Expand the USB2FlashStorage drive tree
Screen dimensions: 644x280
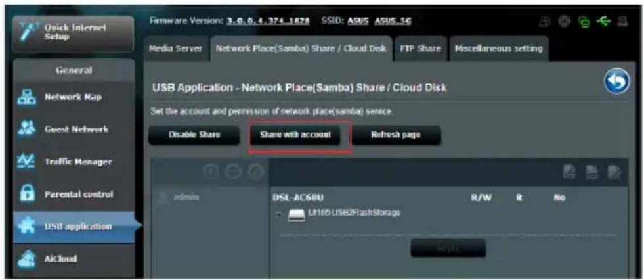[x=279, y=214]
